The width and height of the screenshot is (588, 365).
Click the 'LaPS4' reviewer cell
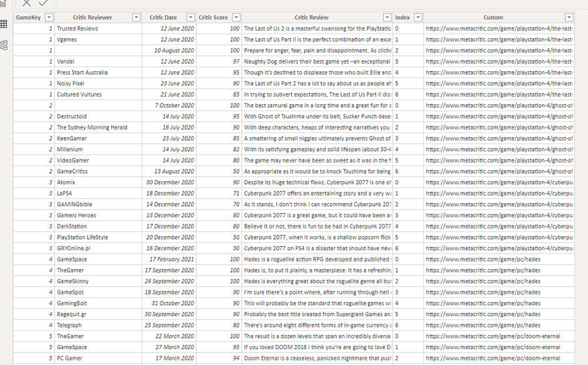point(98,193)
